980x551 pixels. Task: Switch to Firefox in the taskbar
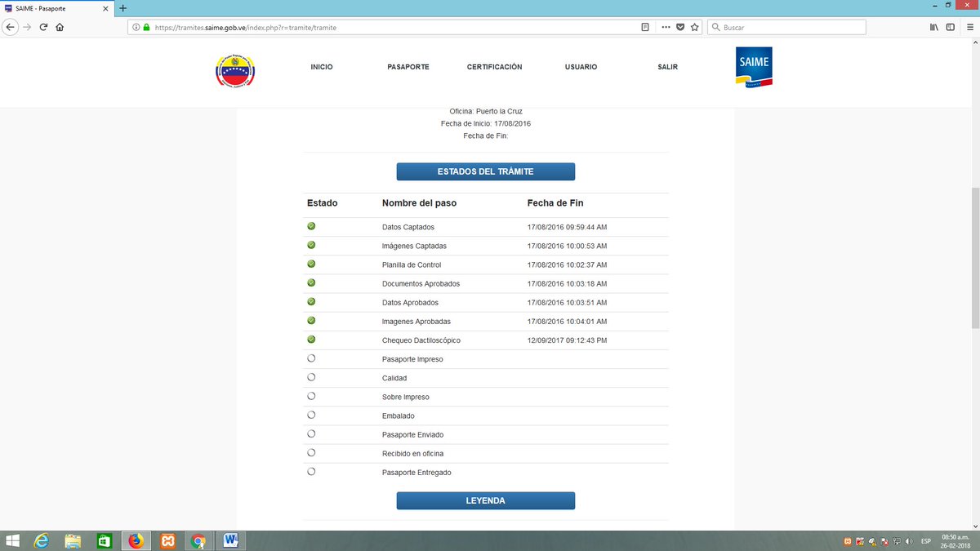click(136, 540)
